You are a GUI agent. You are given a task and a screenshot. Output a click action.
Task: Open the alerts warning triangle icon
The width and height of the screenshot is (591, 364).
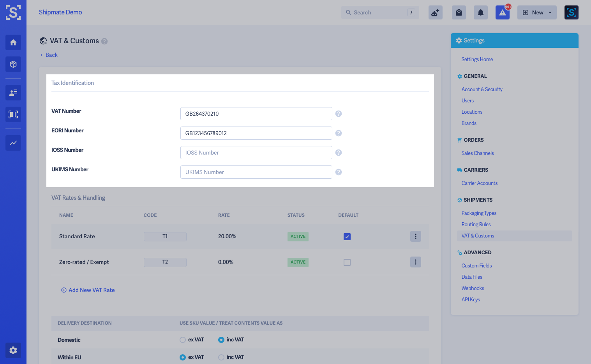(503, 12)
